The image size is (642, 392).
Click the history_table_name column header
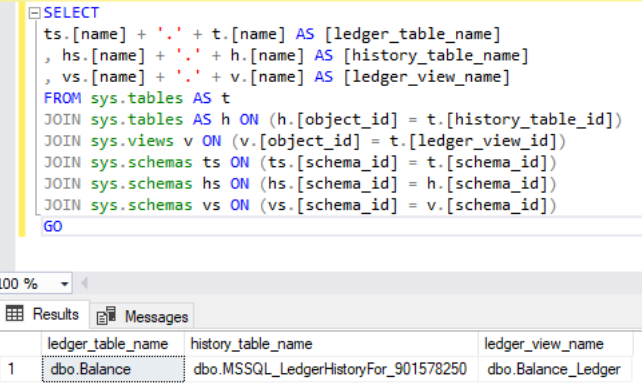click(331, 344)
